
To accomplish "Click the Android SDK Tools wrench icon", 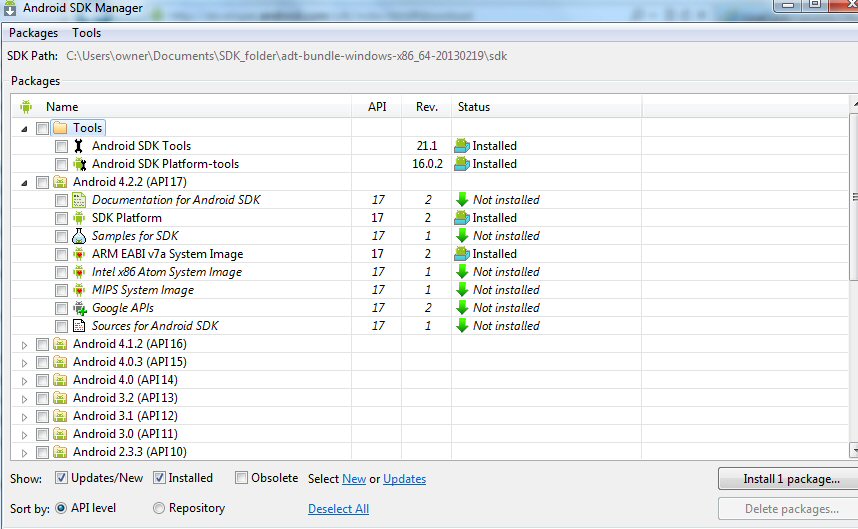I will 79,146.
